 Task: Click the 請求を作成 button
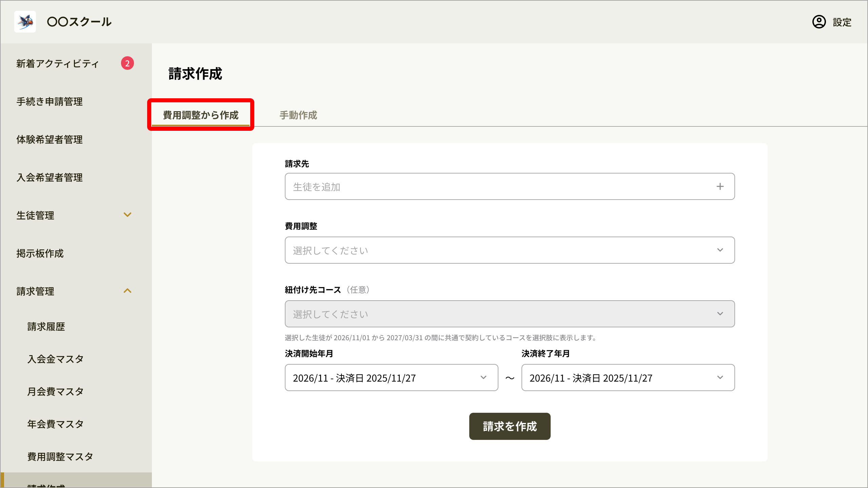[510, 426]
